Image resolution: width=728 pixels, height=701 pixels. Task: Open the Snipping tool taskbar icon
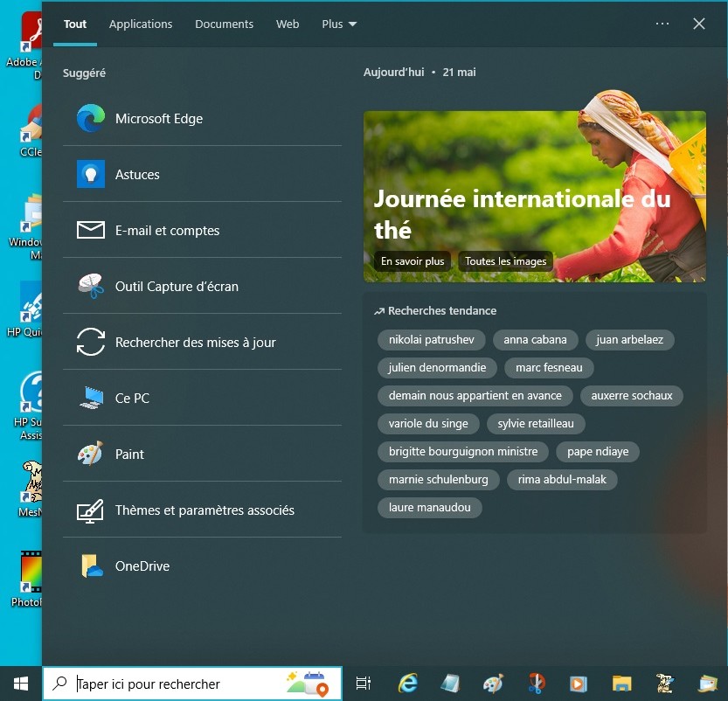pos(537,684)
